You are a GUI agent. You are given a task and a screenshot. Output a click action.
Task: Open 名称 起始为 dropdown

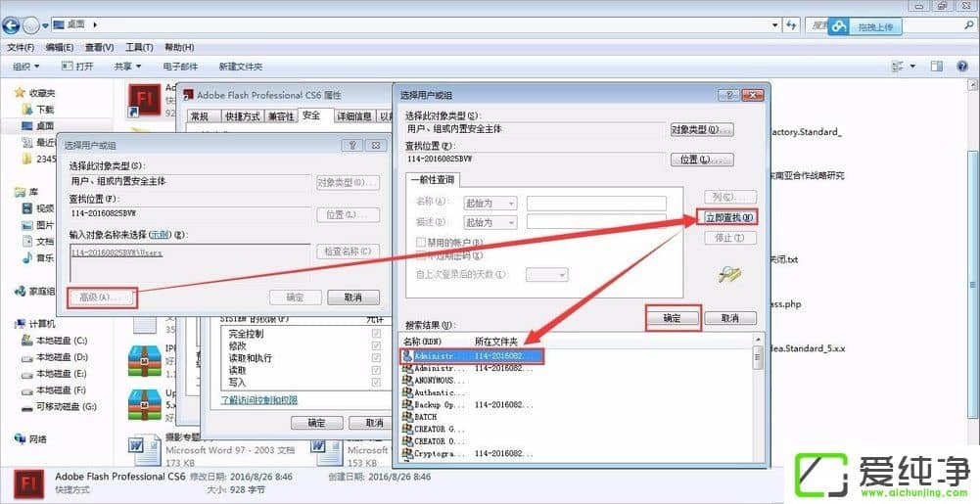tap(490, 203)
